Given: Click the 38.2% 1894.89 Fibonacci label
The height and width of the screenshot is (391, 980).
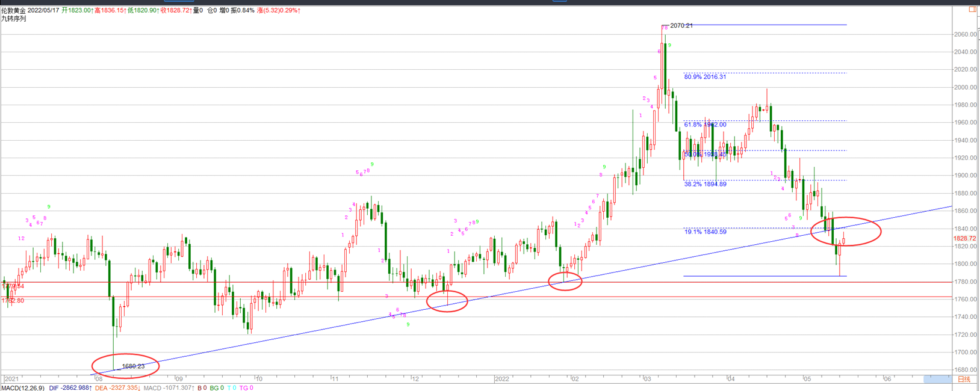Looking at the screenshot, I should [x=705, y=184].
